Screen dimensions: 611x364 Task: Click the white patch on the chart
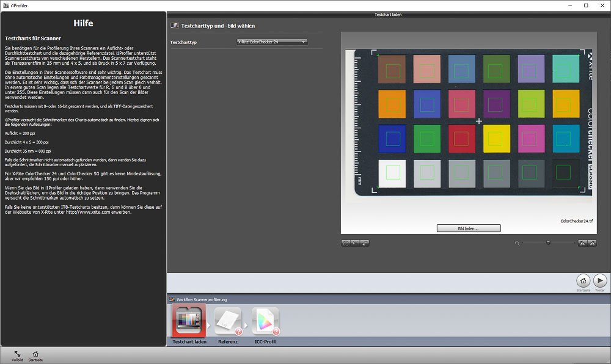[392, 173]
